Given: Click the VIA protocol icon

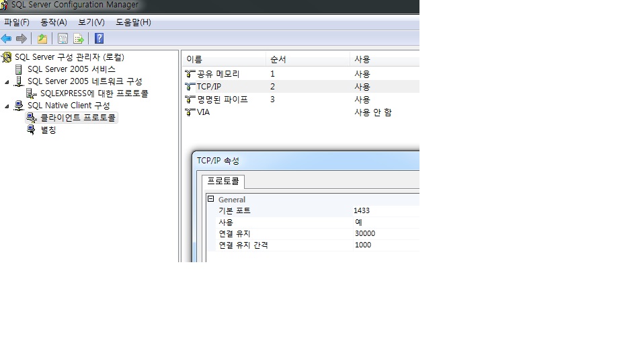Looking at the screenshot, I should [x=190, y=112].
